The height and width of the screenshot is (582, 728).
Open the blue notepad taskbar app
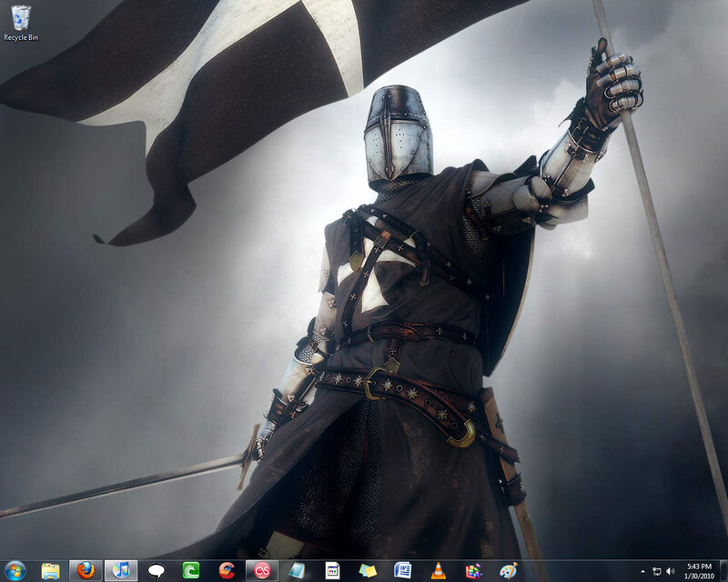[297, 570]
